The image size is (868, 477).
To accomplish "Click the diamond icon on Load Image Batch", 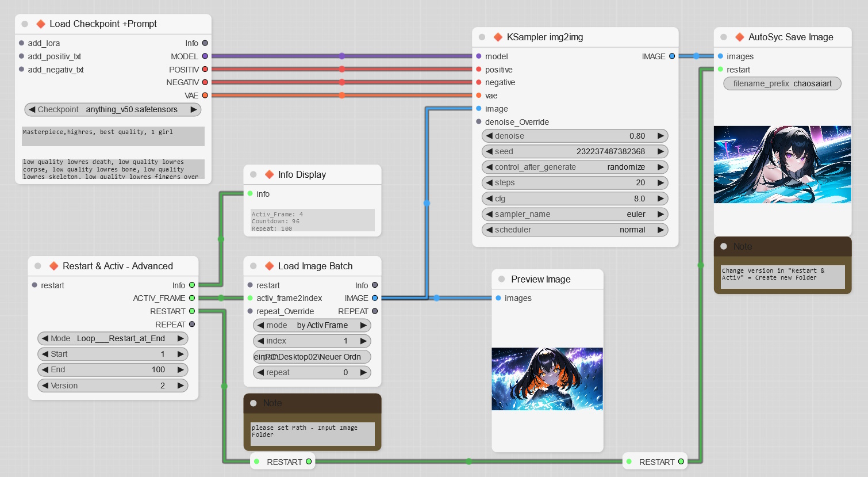I will click(x=269, y=266).
